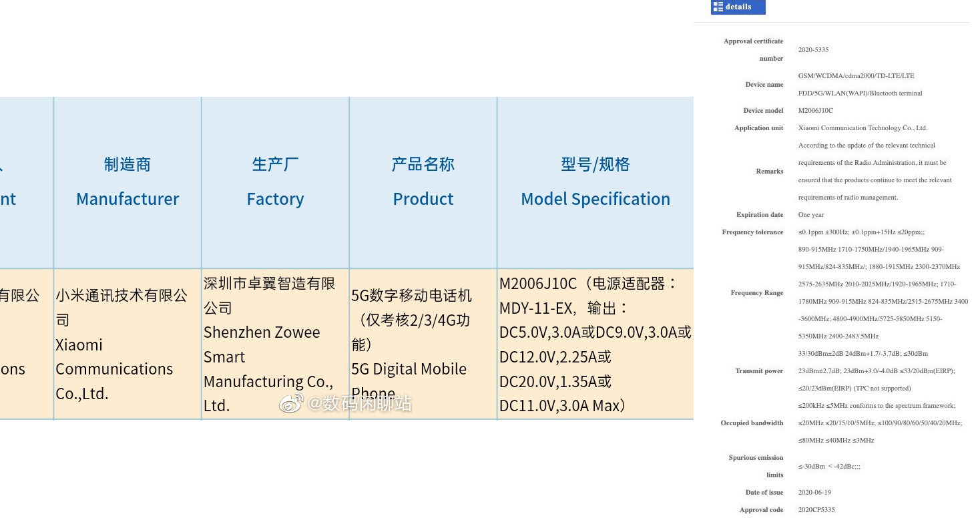Open the details tab

tap(738, 7)
